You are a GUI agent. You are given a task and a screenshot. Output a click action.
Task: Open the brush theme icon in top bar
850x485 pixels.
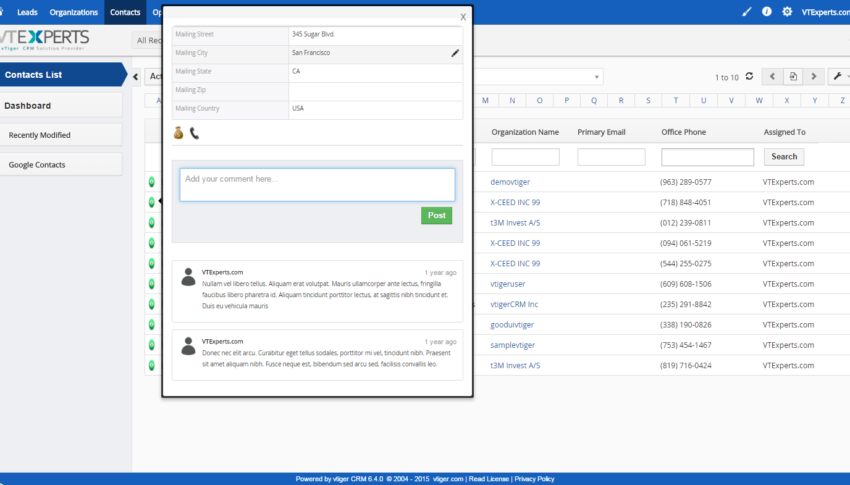[x=746, y=11]
